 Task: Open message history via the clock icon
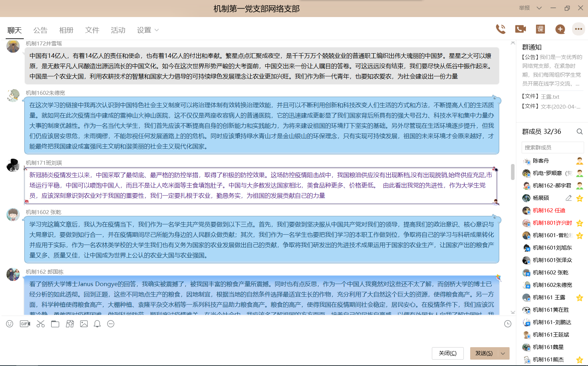coord(508,324)
